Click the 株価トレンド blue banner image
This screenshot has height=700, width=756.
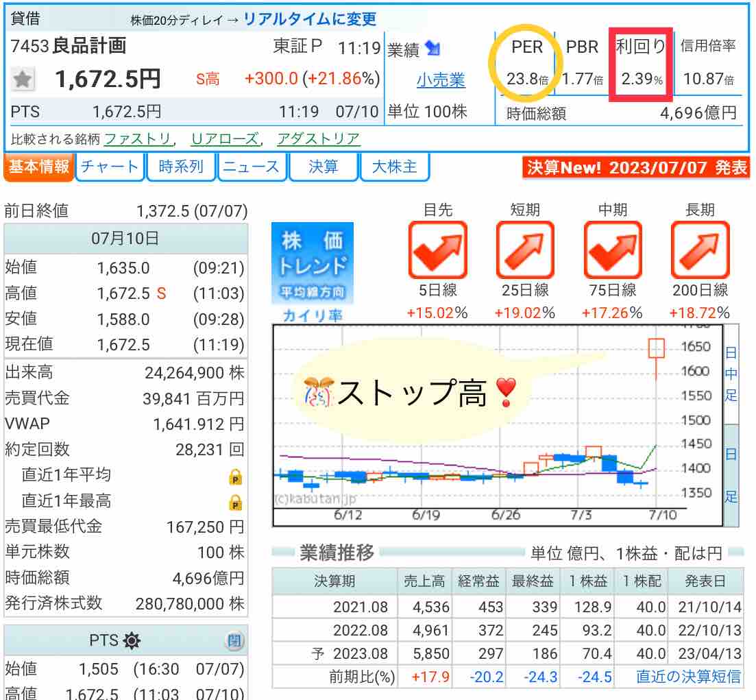313,263
